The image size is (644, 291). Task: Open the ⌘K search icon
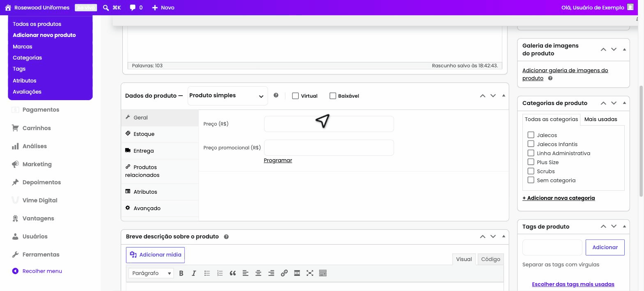[106, 7]
